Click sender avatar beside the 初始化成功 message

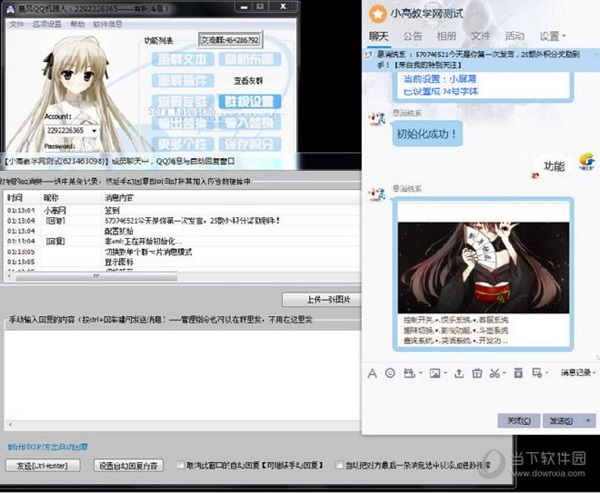377,119
